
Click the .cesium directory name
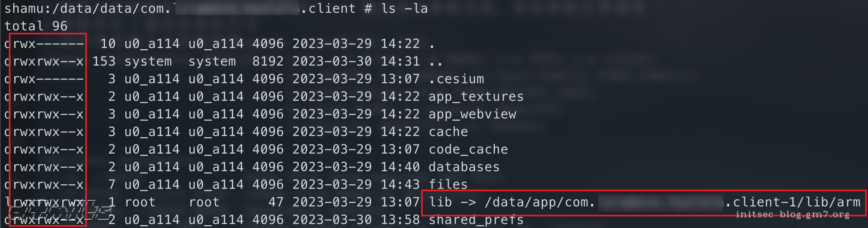click(456, 79)
